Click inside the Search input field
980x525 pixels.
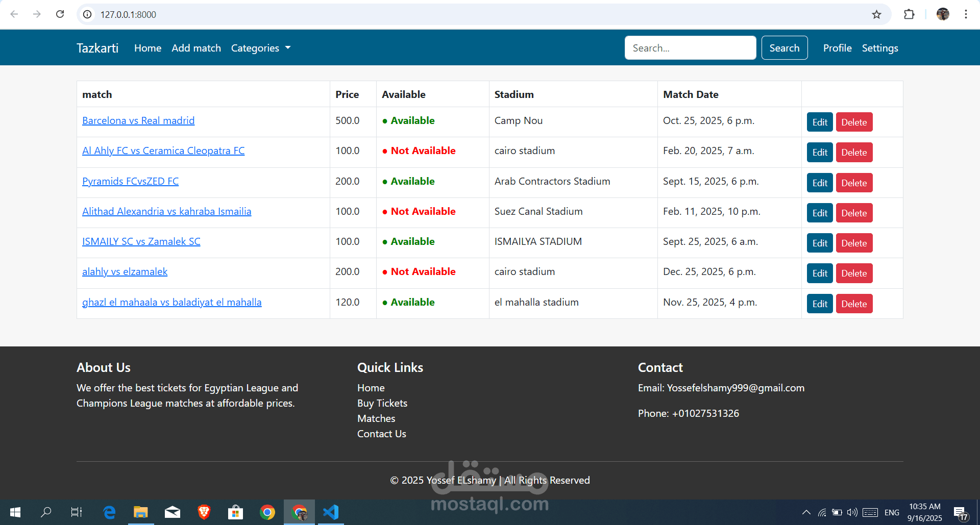690,47
